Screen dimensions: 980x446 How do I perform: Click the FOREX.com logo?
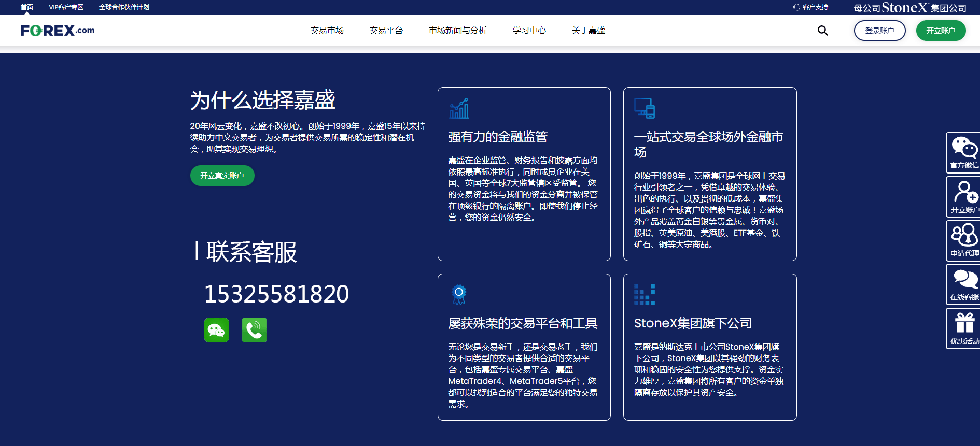coord(58,31)
